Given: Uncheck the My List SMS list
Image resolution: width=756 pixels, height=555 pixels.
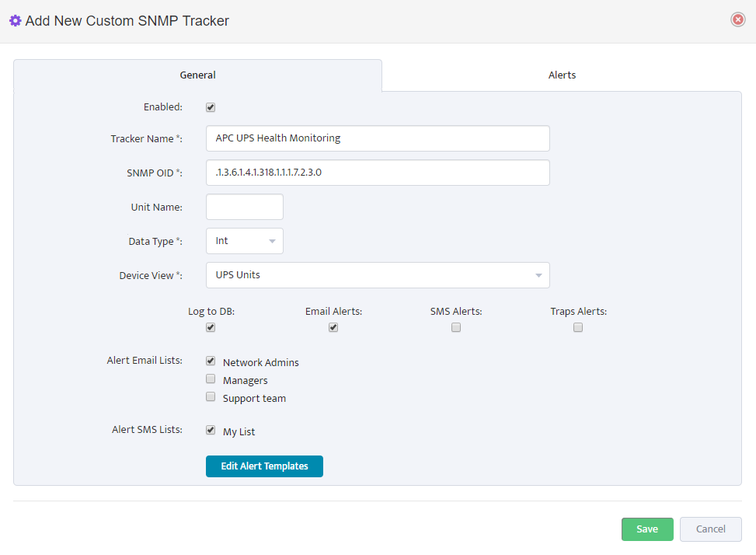Looking at the screenshot, I should [x=211, y=430].
